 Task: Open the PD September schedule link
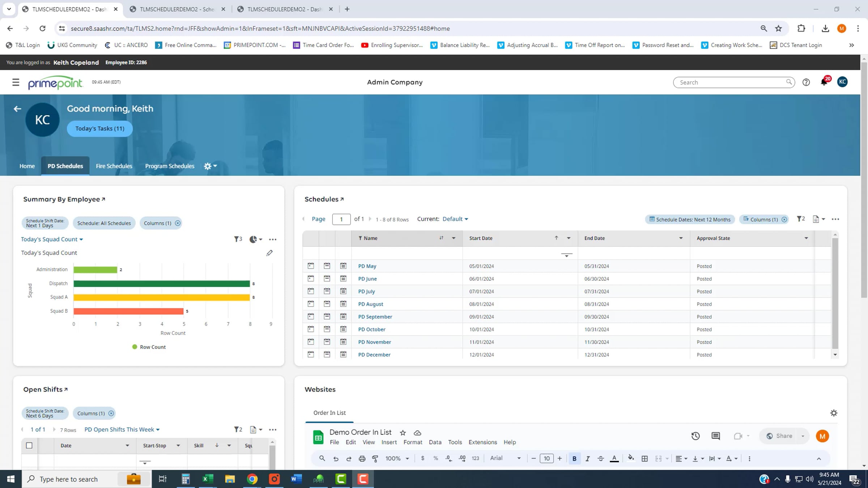(x=375, y=317)
